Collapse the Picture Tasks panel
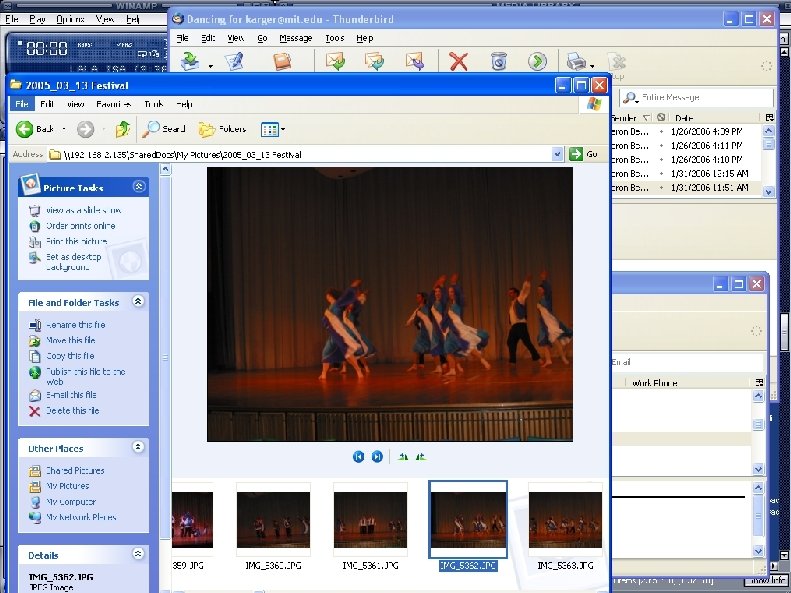The height and width of the screenshot is (593, 791). [x=138, y=187]
